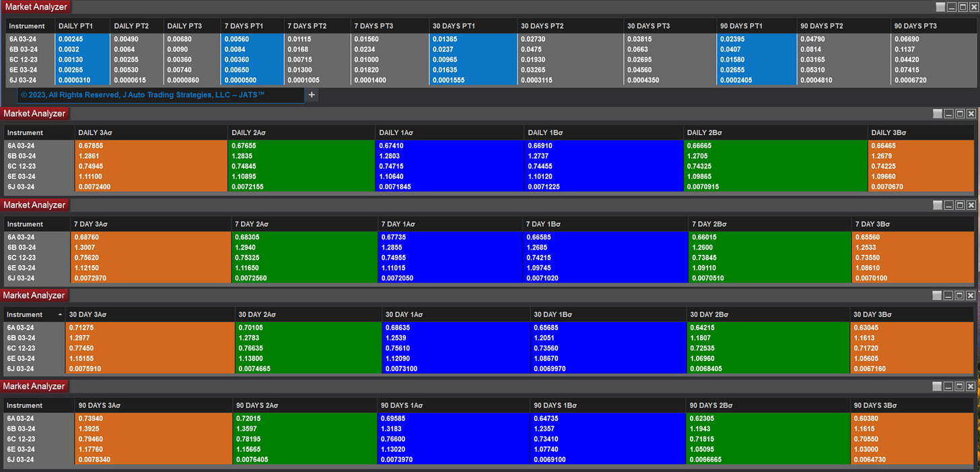Sort by the 90 DAYS PT1 column header
The image size is (980, 472).
(756, 26)
